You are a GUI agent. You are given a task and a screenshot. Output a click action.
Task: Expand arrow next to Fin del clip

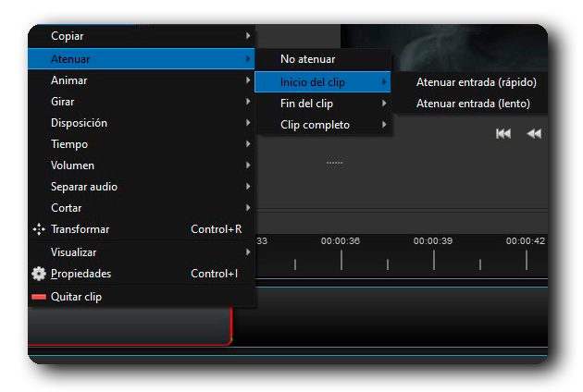click(384, 103)
